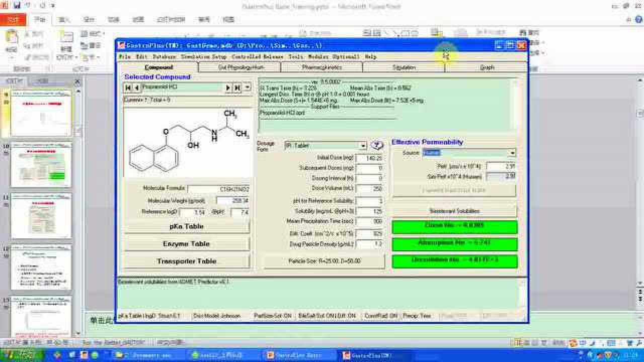This screenshot has height=362, width=644.
Task: Open the Dosage Form dropdown
Action: coord(363,146)
